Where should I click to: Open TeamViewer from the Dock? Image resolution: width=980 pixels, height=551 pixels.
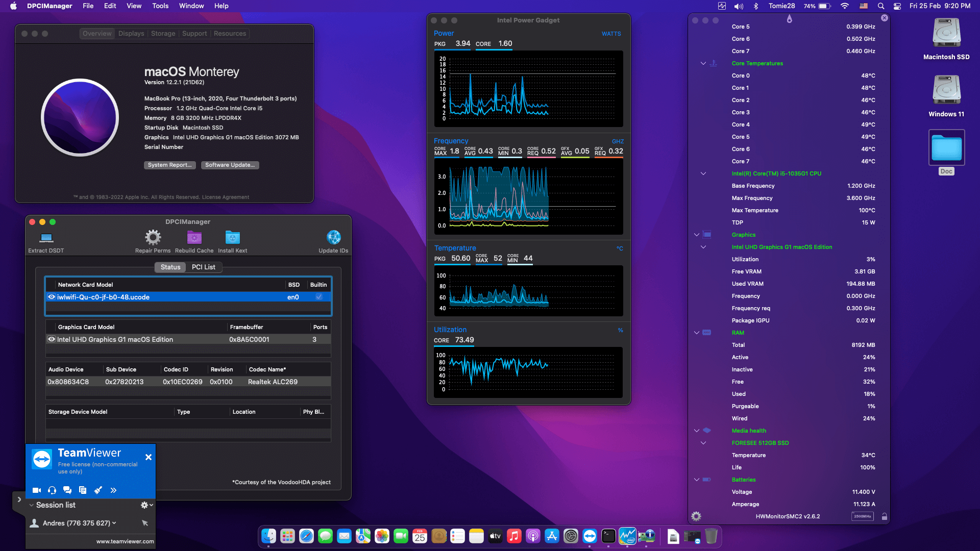590,536
